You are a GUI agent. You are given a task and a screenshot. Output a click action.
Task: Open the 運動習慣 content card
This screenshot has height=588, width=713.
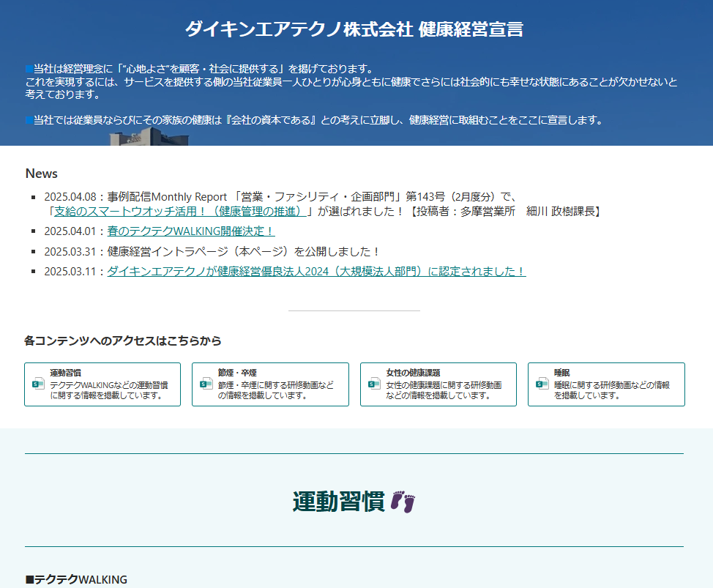pyautogui.click(x=102, y=384)
